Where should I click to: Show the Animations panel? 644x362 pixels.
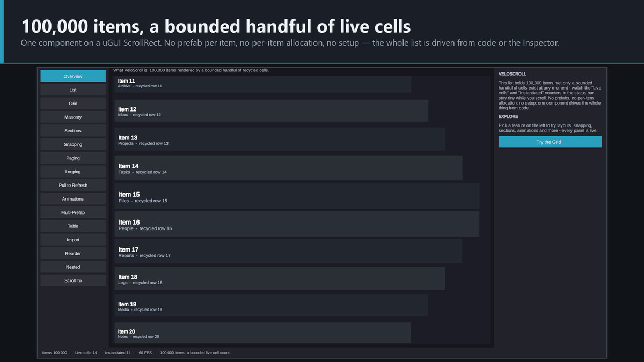tap(73, 199)
